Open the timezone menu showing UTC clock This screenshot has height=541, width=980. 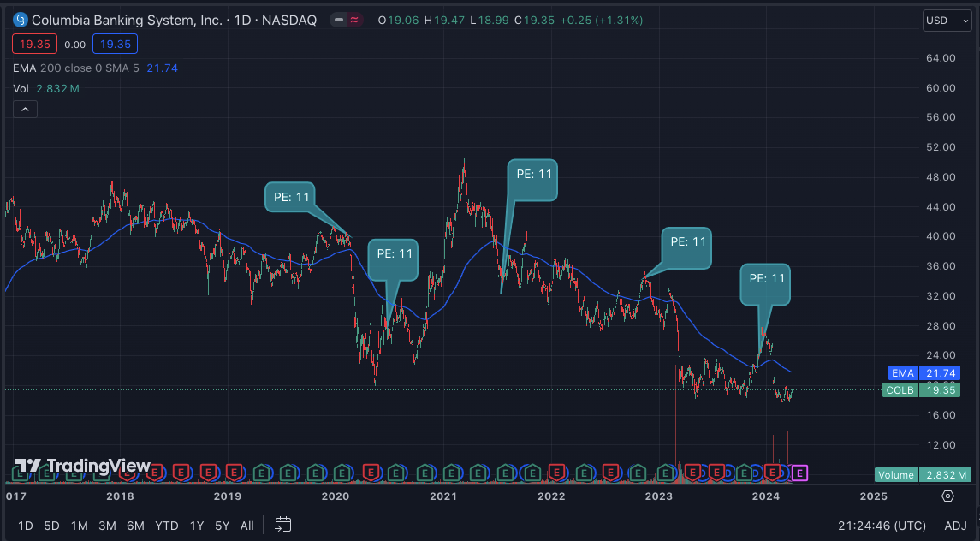(x=882, y=526)
